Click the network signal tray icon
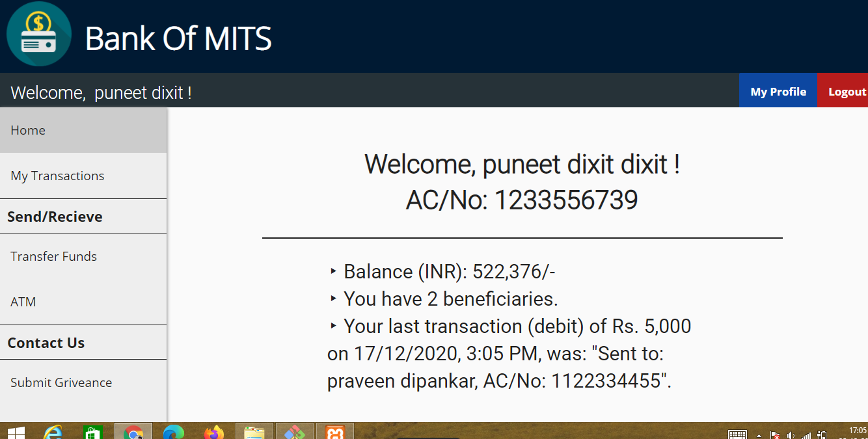 point(806,434)
